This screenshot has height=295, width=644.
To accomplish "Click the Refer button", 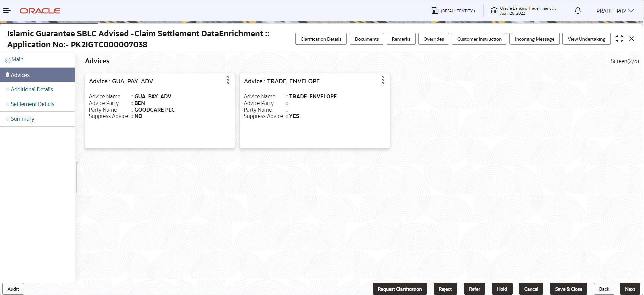I will 475,289.
